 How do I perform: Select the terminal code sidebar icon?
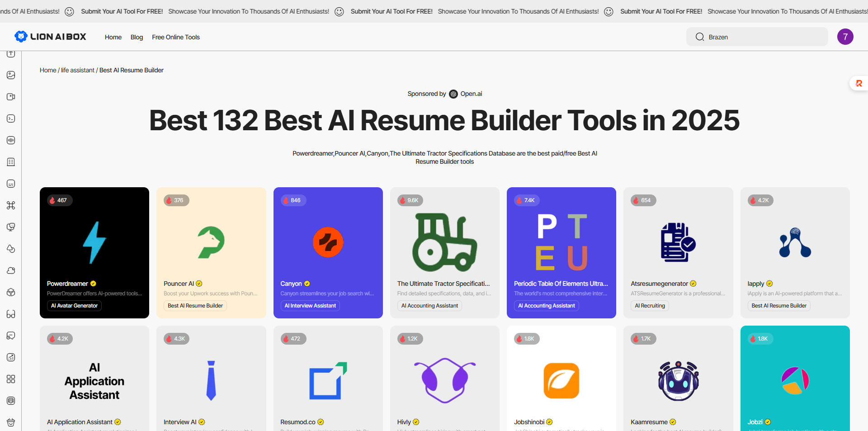(x=11, y=118)
